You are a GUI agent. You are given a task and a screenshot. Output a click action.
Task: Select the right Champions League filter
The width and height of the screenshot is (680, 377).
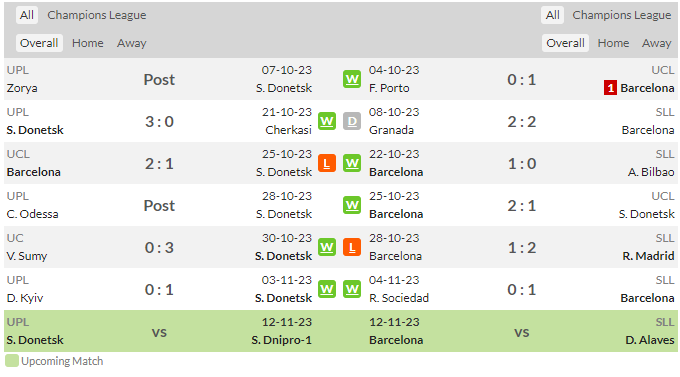click(621, 15)
